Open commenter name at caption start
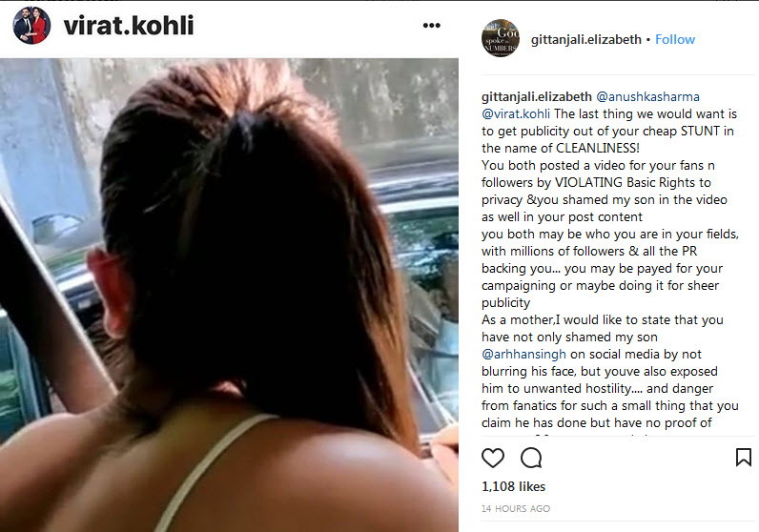This screenshot has height=532, width=759. click(x=536, y=97)
